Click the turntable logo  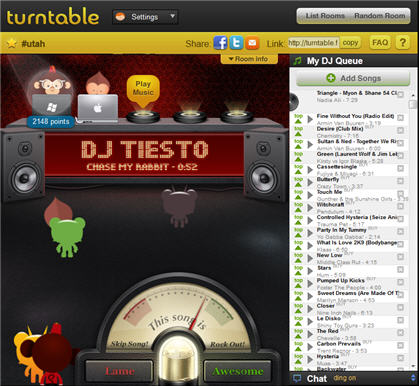pos(53,17)
